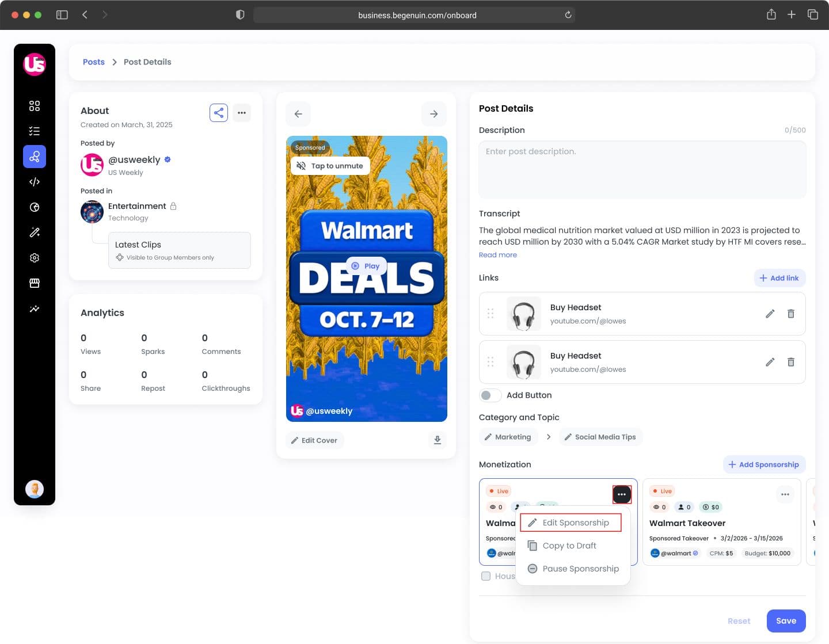829x644 pixels.
Task: Select Edit Sponsorship from the menu
Action: coord(571,523)
